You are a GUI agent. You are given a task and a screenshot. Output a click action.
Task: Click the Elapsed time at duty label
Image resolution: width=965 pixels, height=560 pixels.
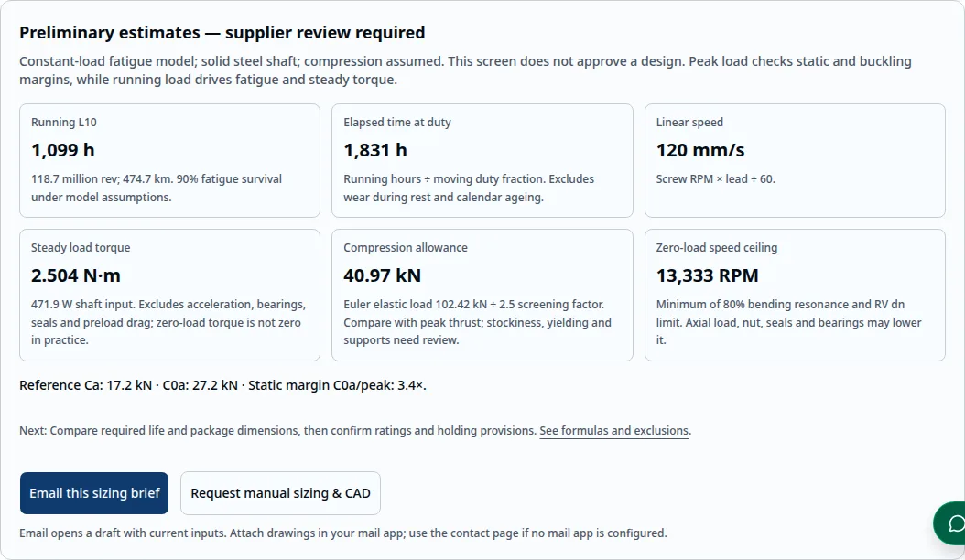pos(397,123)
